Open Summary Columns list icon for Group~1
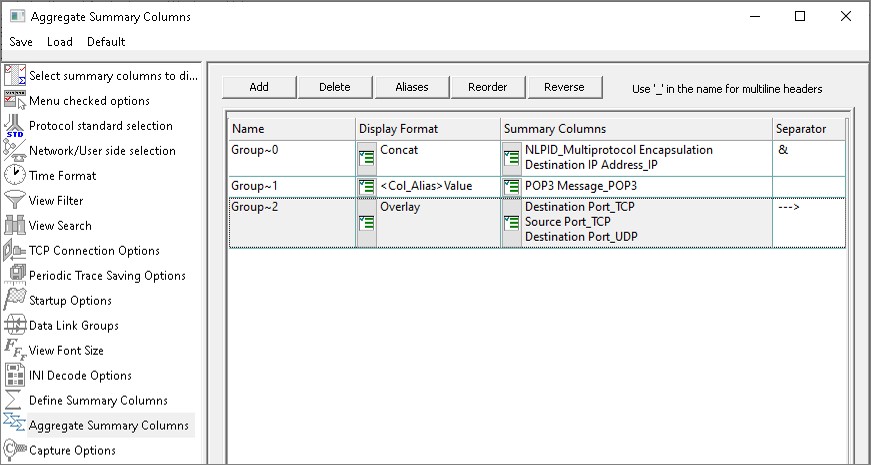 click(512, 187)
